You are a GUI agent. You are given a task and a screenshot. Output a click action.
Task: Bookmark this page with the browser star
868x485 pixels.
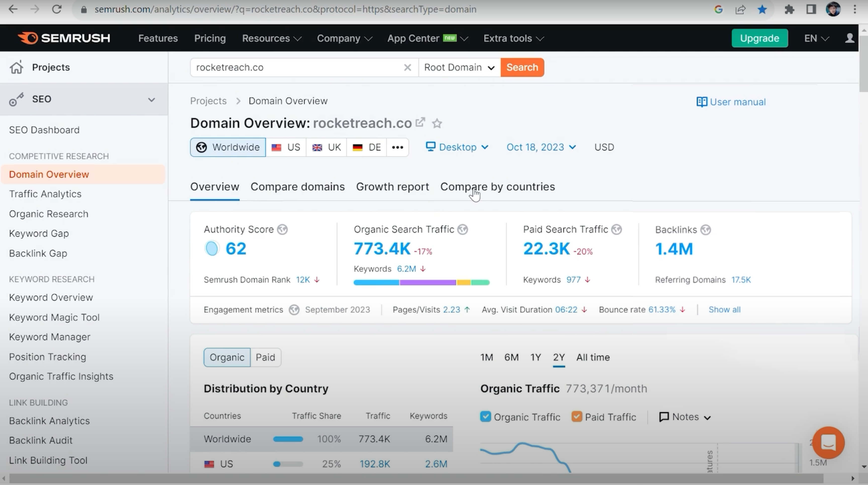[x=762, y=10]
